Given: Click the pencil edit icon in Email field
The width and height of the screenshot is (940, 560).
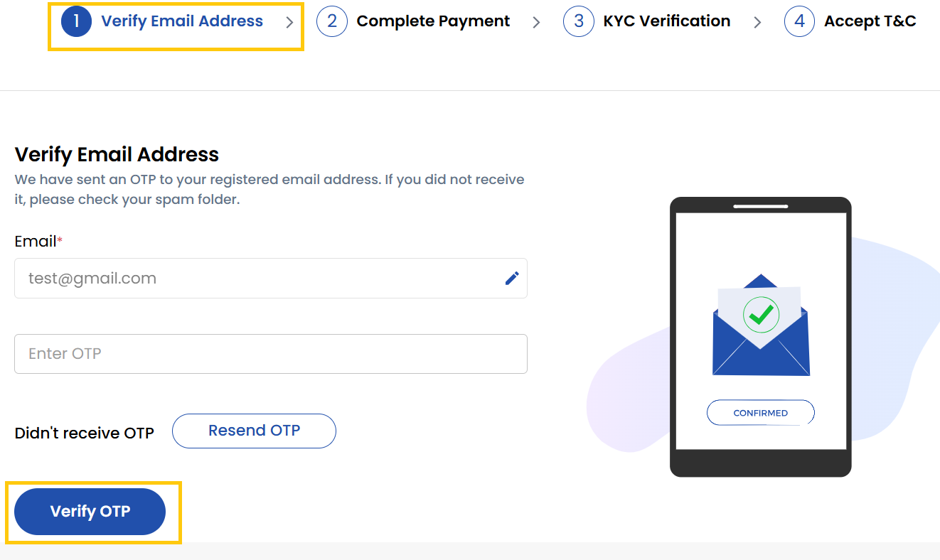Looking at the screenshot, I should [x=512, y=279].
